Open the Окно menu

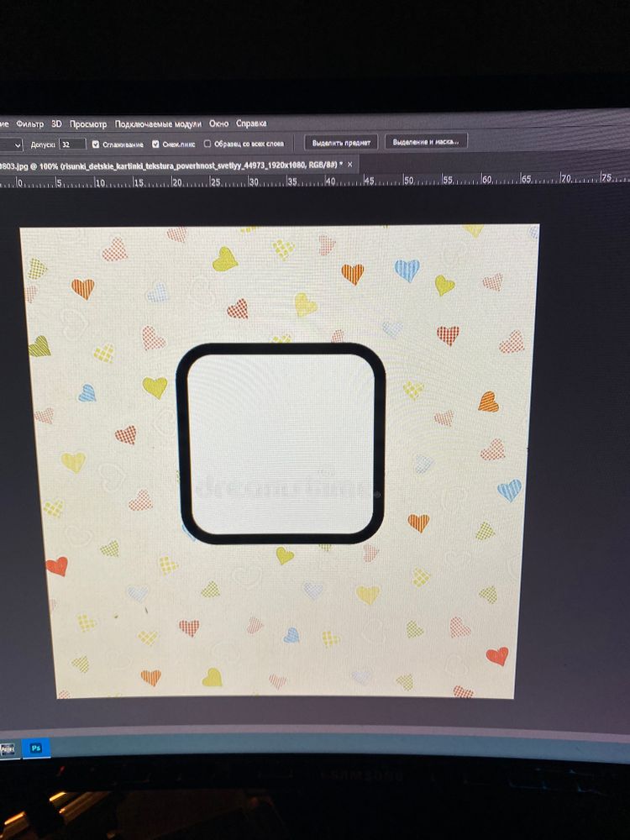(x=219, y=123)
